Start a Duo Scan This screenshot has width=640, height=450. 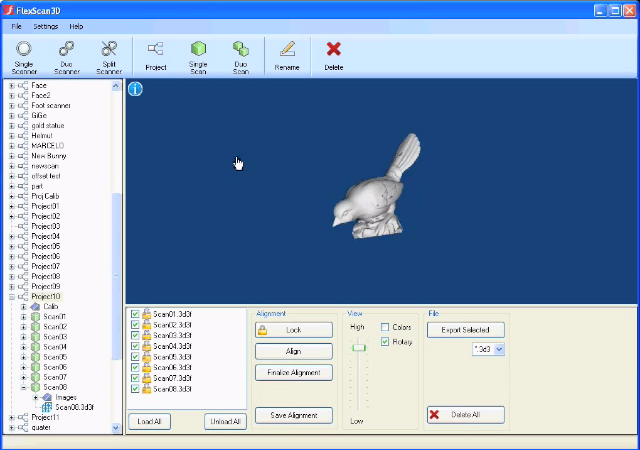240,49
